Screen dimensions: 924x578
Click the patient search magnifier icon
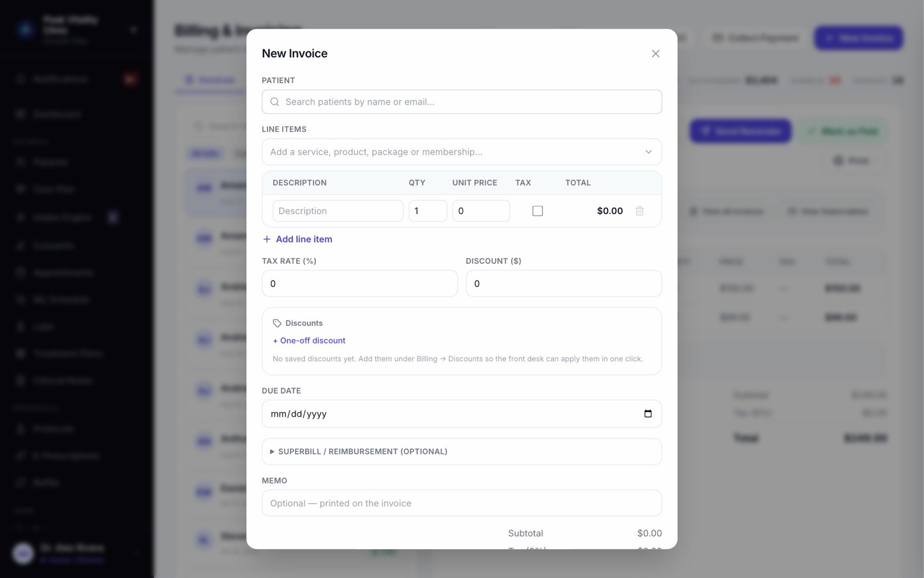coord(275,102)
